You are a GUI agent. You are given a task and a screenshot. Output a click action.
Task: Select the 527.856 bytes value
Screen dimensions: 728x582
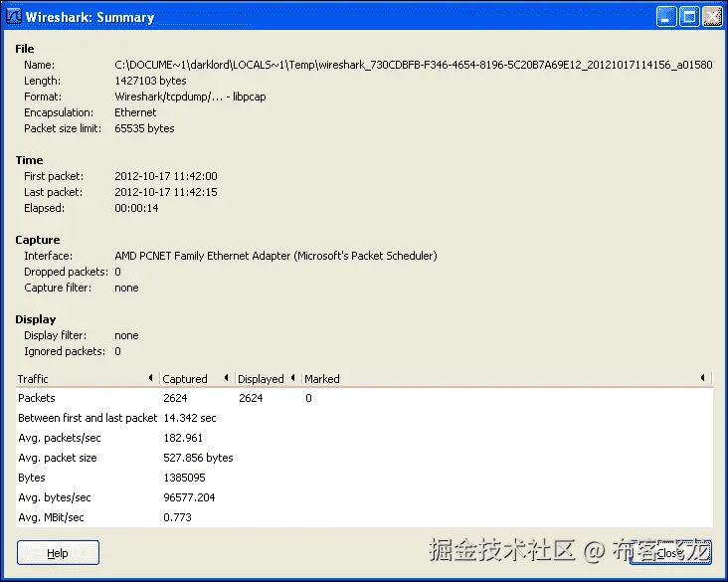pyautogui.click(x=198, y=458)
